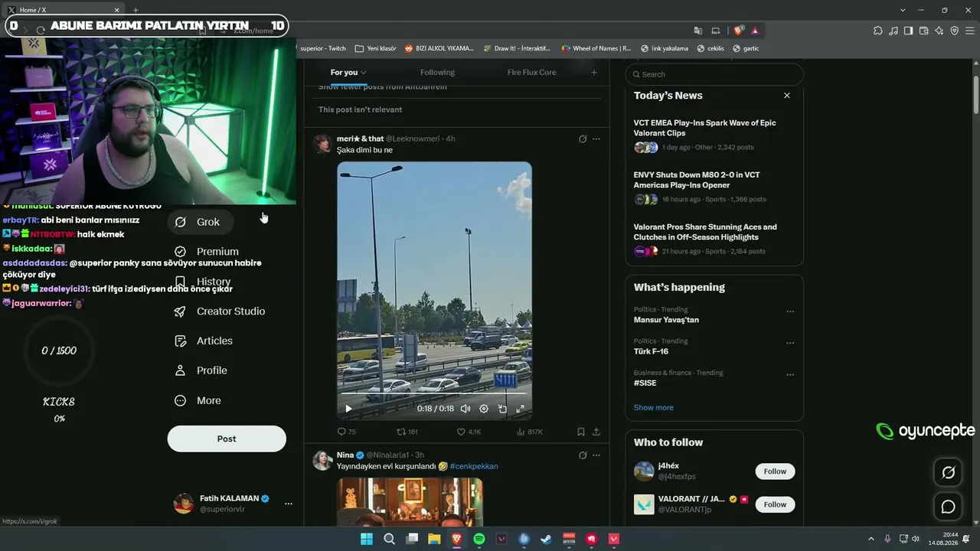
Task: View analytics for the meri★ post
Action: coord(530,432)
